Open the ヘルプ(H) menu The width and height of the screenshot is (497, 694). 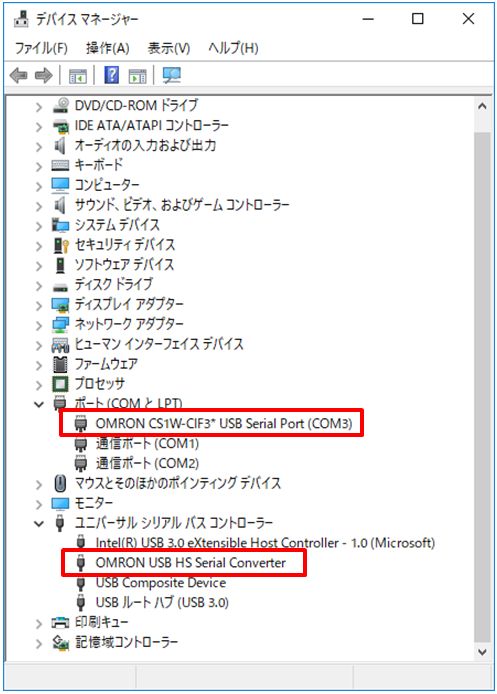233,47
